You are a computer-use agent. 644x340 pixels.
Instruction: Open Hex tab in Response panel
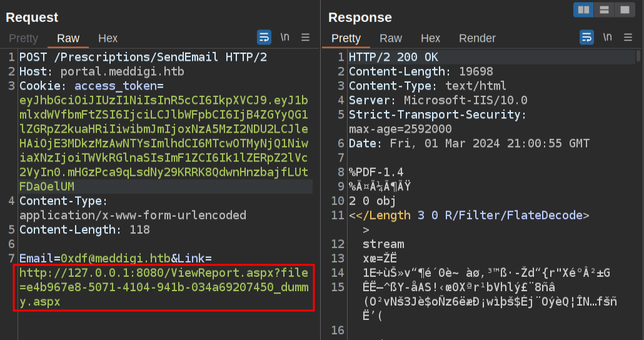pyautogui.click(x=430, y=38)
